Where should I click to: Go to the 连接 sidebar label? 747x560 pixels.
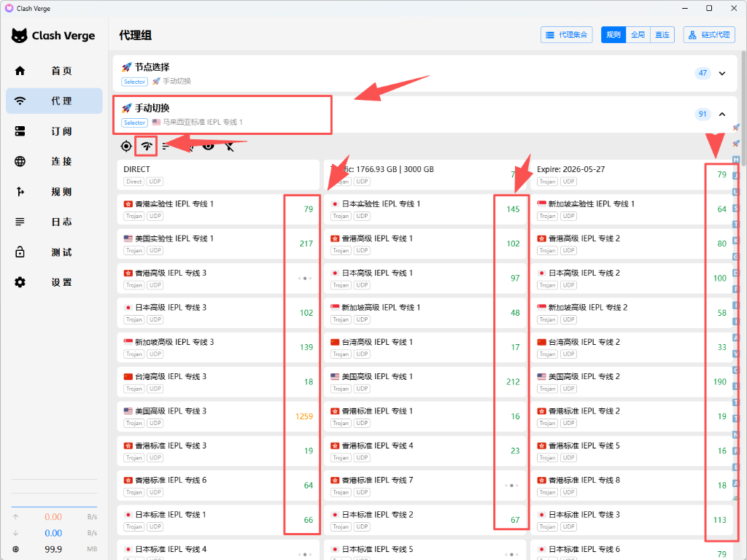(61, 161)
